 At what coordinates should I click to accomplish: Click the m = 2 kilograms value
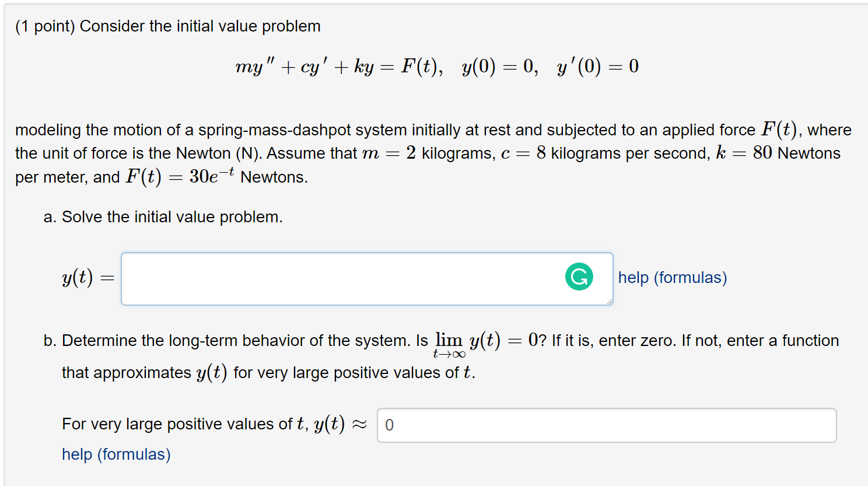pos(388,153)
